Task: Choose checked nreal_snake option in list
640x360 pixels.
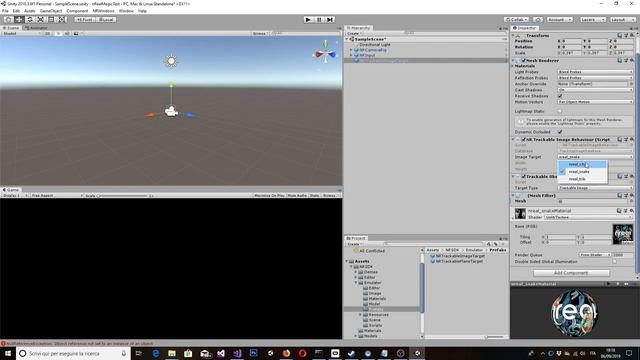Action: tap(582, 172)
